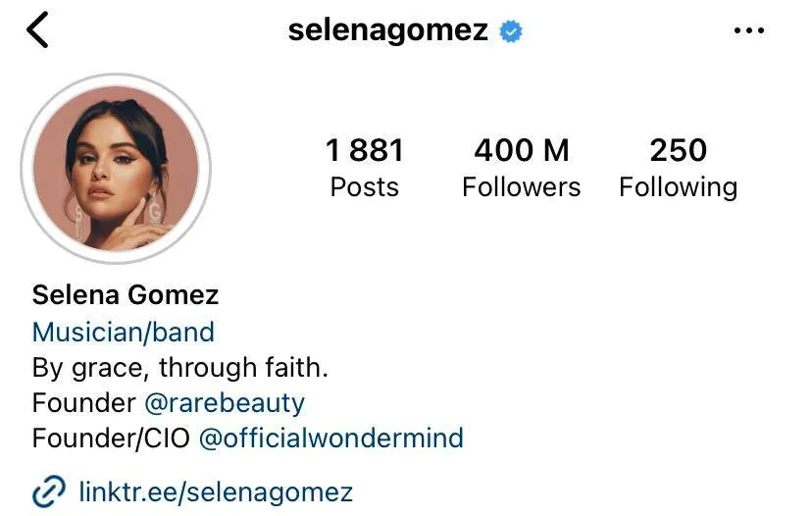The height and width of the screenshot is (516, 812).
Task: Open linktr.ee/selenagomez link
Action: (x=216, y=491)
